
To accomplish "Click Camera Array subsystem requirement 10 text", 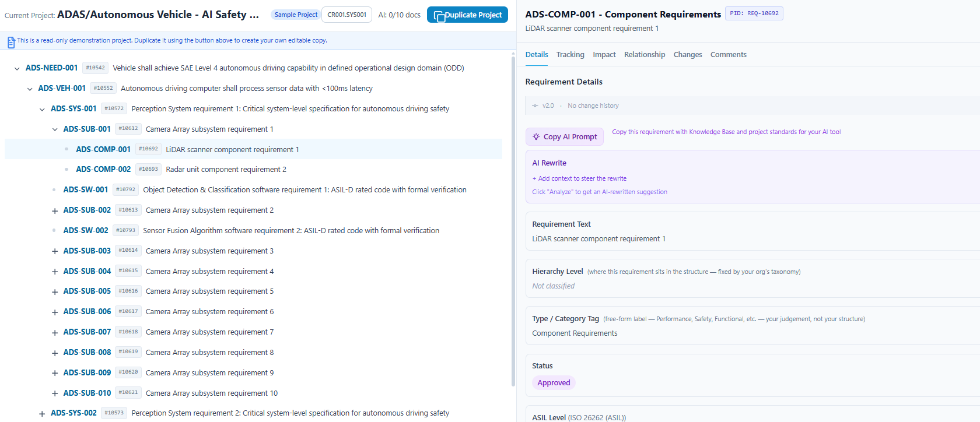I will tap(212, 393).
